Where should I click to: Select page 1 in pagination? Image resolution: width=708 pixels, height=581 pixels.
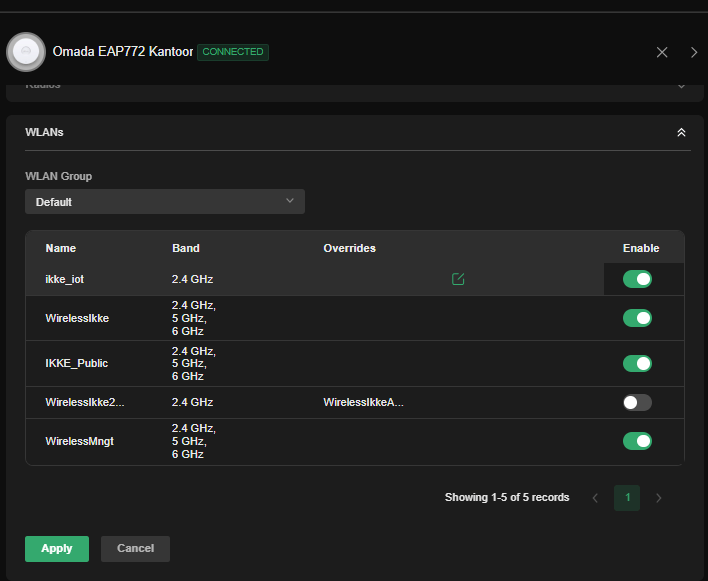pos(627,498)
